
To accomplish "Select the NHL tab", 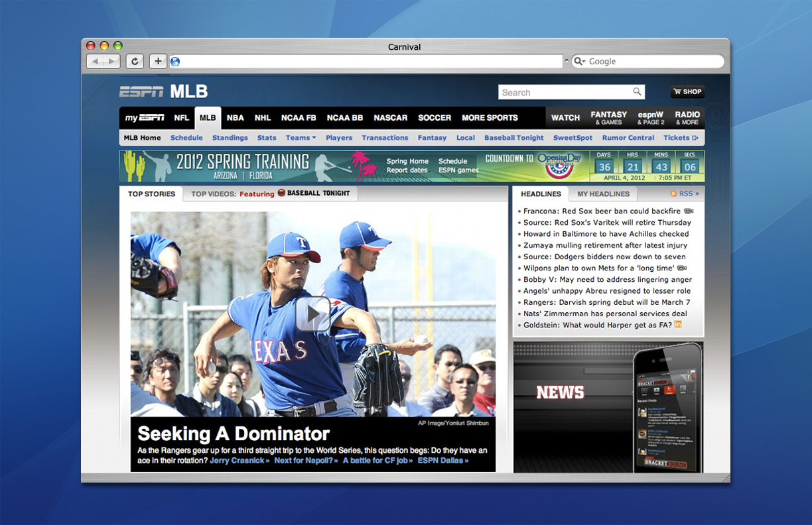I will click(263, 118).
